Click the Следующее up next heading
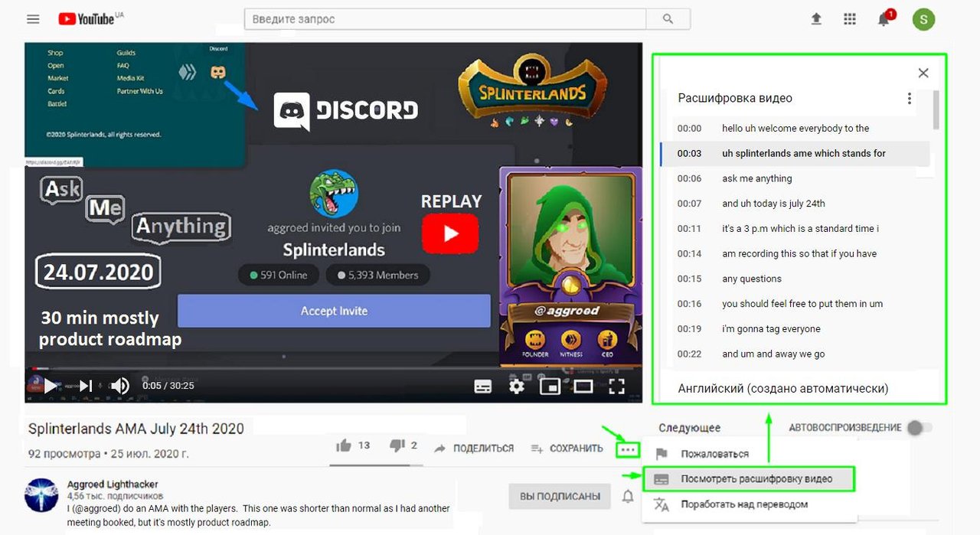 point(689,428)
